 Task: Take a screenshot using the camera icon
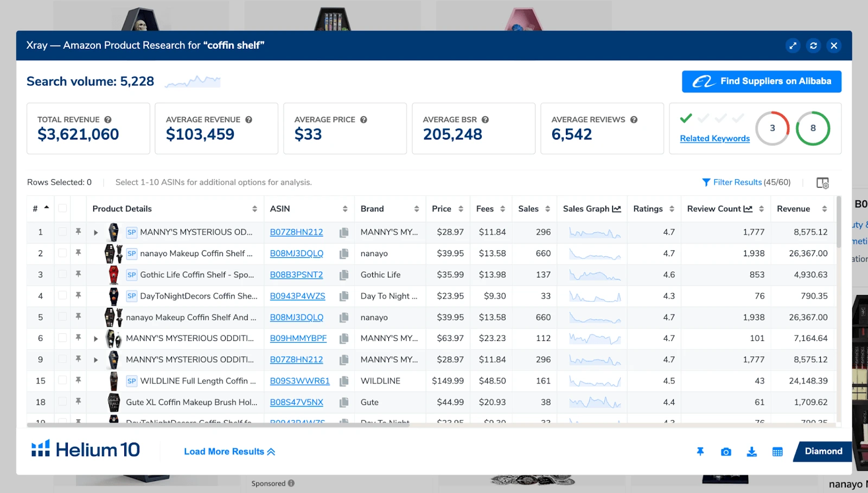[x=726, y=451]
